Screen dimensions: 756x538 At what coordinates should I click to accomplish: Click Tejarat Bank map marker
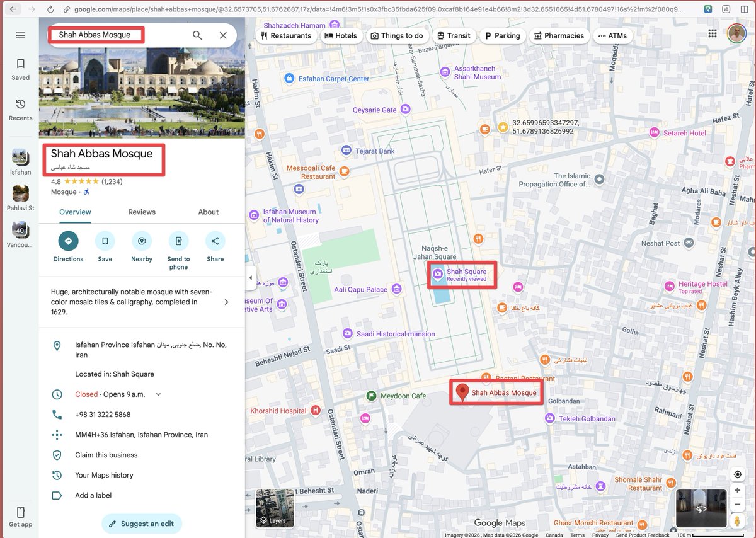coord(346,151)
